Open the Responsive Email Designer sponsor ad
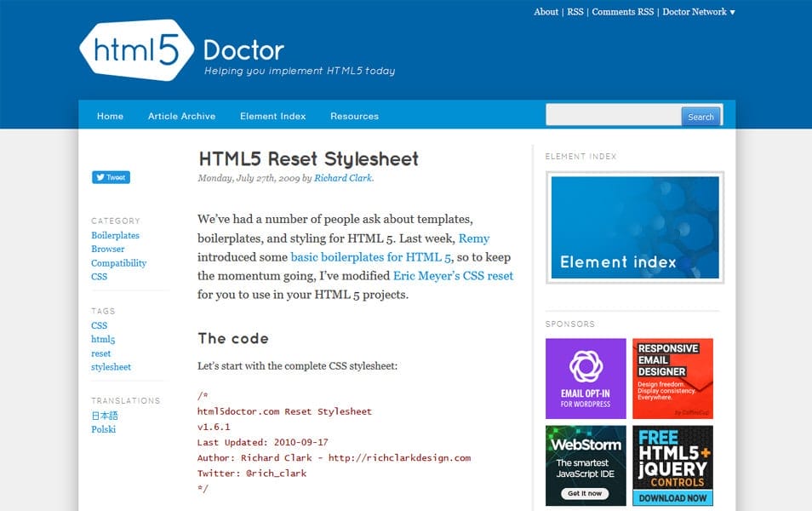This screenshot has width=812, height=511. coord(672,378)
